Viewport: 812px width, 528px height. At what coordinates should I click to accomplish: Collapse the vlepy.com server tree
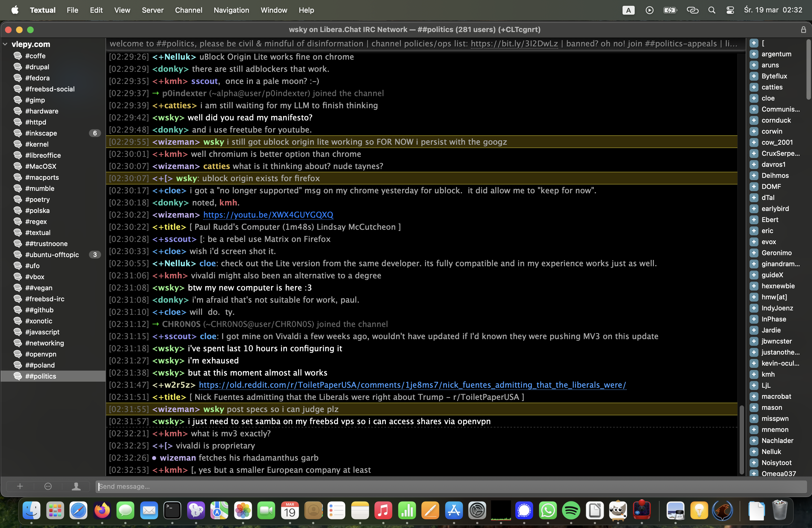coord(6,44)
